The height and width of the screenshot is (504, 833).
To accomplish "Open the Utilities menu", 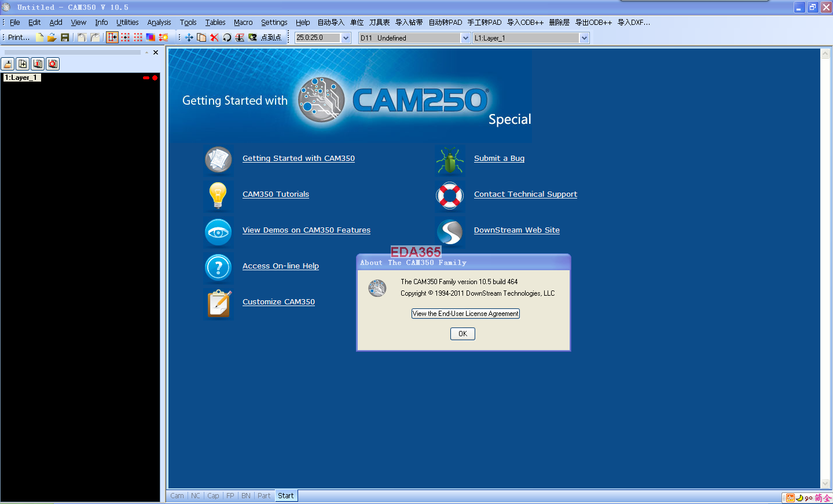I will 127,23.
